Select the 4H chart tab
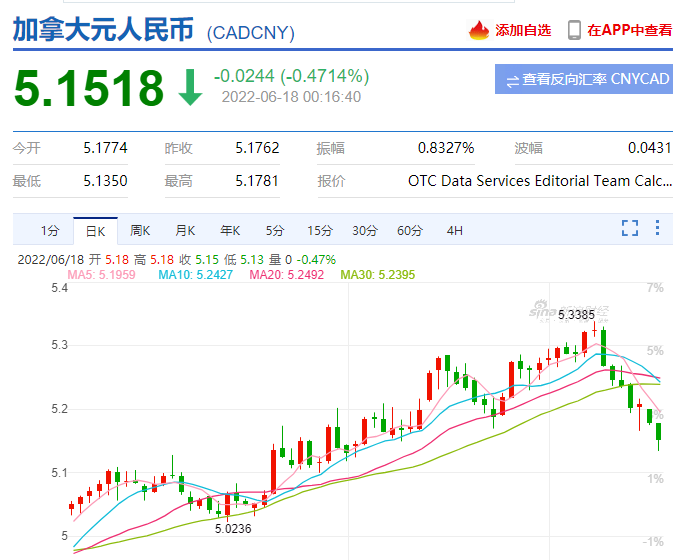The width and height of the screenshot is (688, 560). pyautogui.click(x=455, y=231)
